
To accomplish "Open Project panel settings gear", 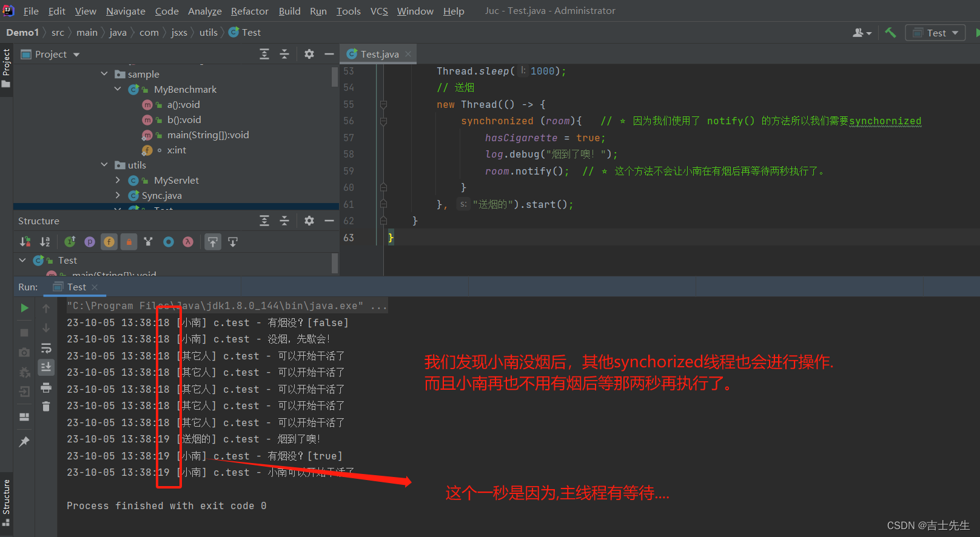I will (309, 54).
